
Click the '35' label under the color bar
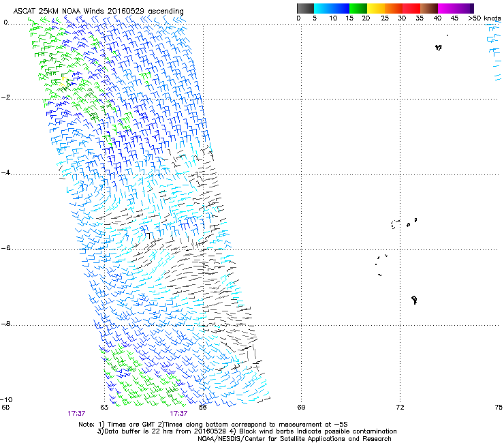(420, 18)
